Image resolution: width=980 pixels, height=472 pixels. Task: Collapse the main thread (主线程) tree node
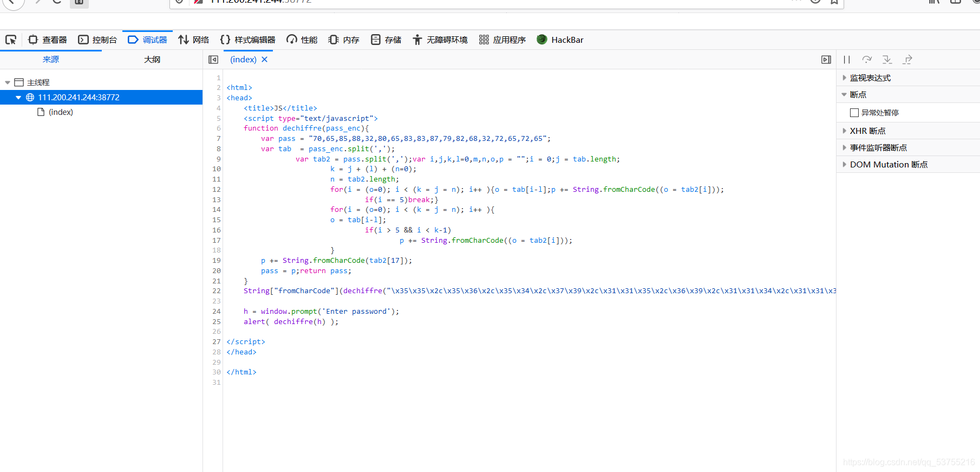click(8, 82)
